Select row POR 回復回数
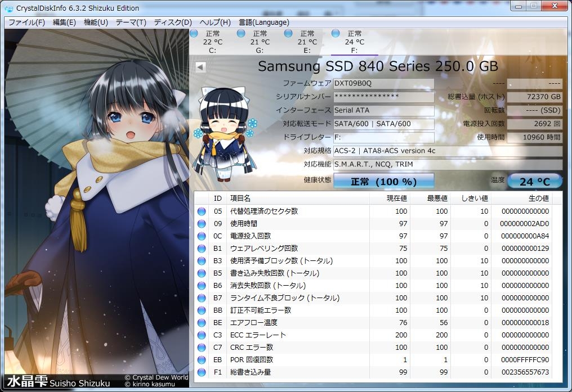 pos(374,360)
